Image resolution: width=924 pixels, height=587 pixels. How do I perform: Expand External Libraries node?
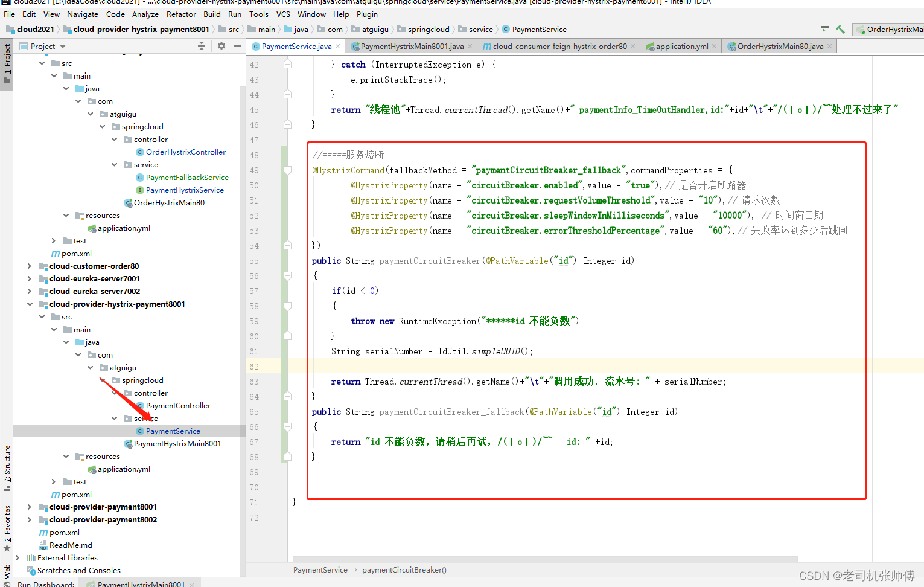coord(17,558)
